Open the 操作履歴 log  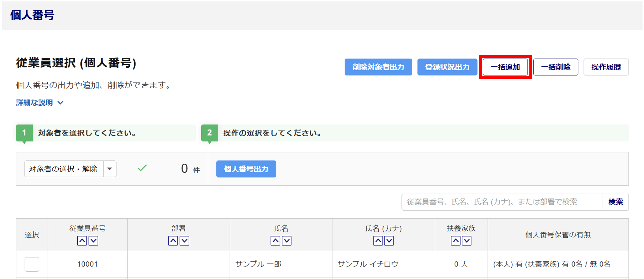click(606, 67)
